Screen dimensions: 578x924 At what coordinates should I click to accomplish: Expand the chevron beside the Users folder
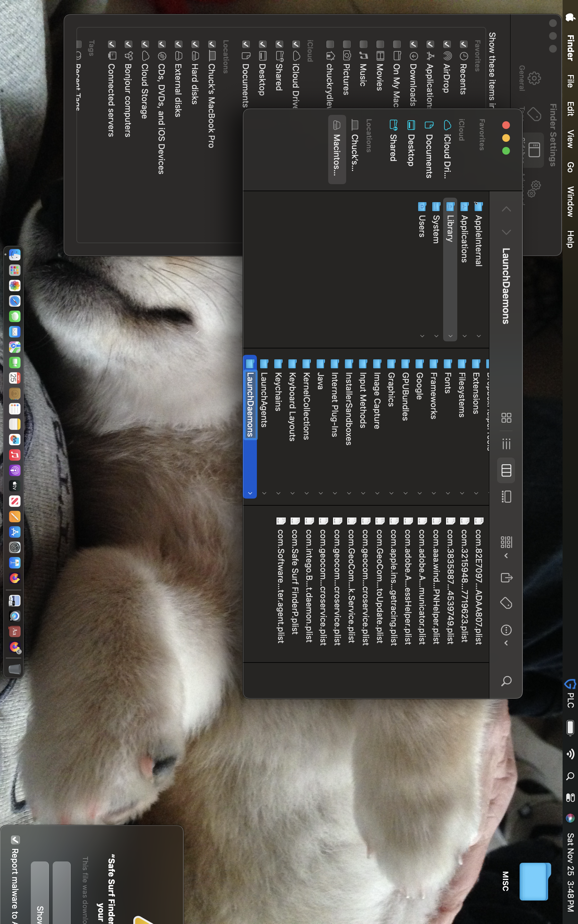coord(422,336)
